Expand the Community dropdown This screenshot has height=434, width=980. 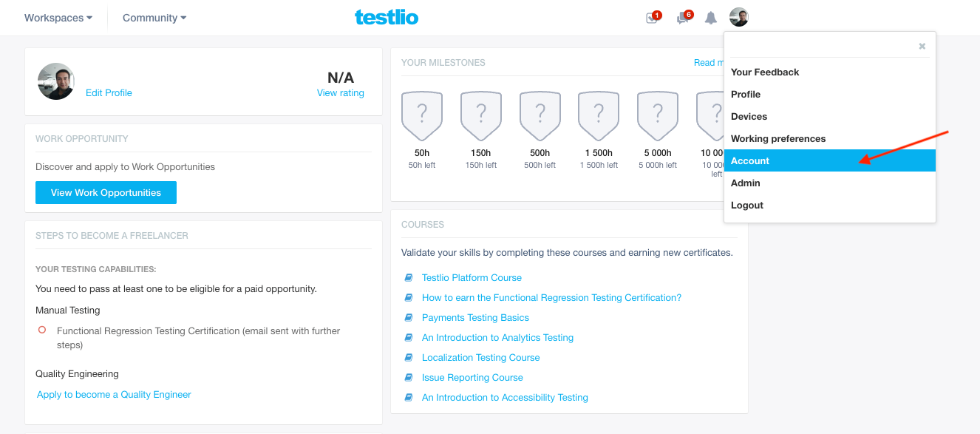click(x=154, y=18)
